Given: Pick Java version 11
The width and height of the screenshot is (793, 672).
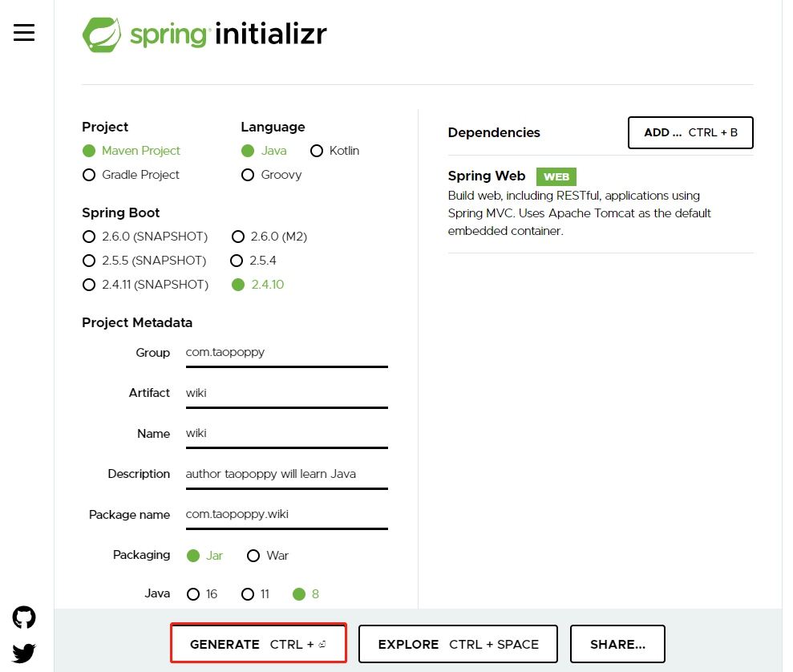Looking at the screenshot, I should 256,594.
